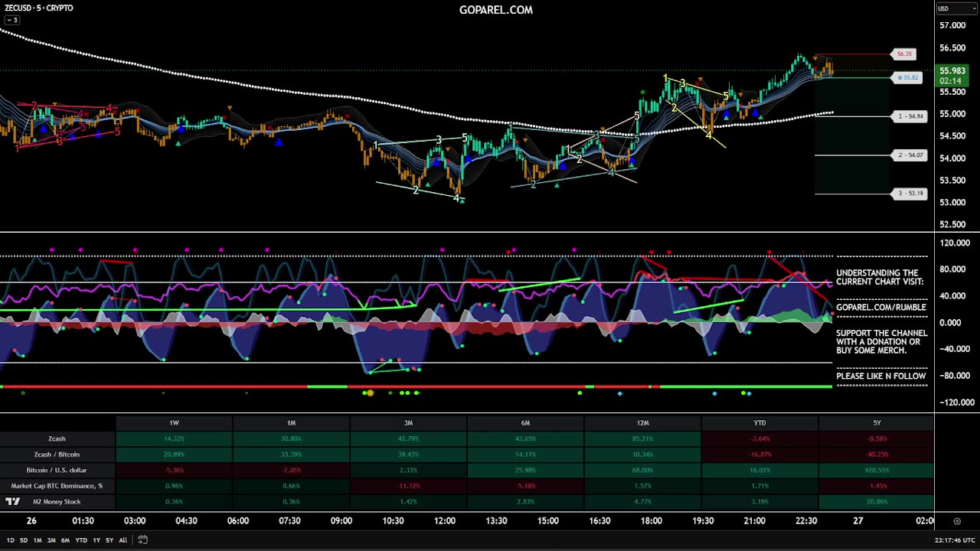
Task: Expand the collapsed indicator legend showing 3
Action: (12, 20)
